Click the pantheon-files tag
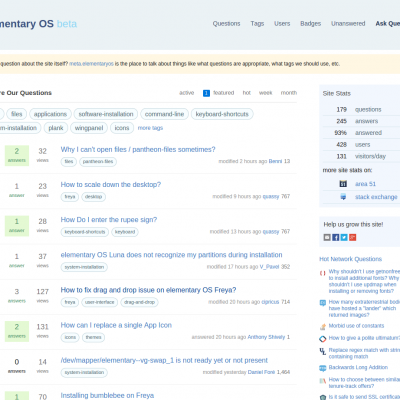 tap(98, 162)
